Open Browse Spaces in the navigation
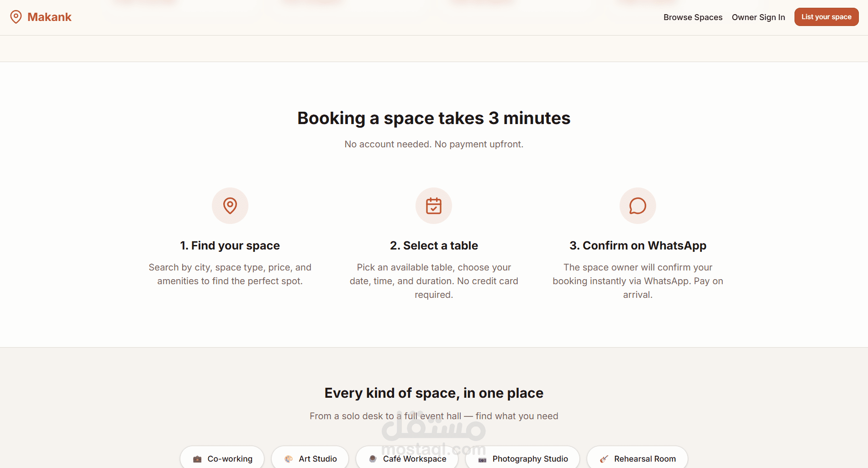Image resolution: width=868 pixels, height=468 pixels. [693, 17]
